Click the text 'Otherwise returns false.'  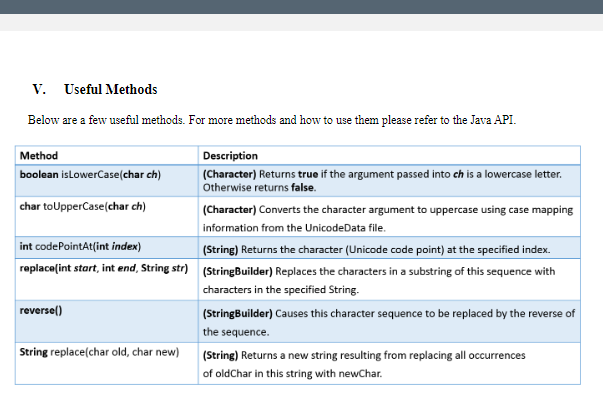pyautogui.click(x=260, y=188)
